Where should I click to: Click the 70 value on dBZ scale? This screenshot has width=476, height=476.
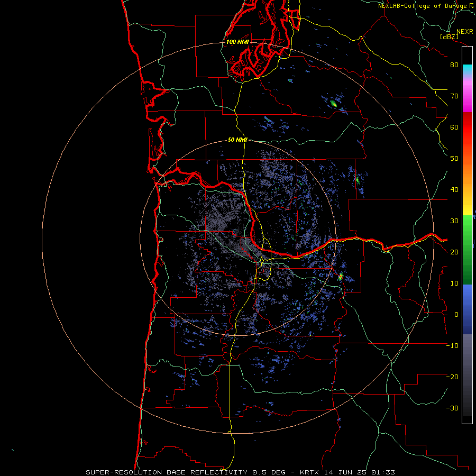454,96
